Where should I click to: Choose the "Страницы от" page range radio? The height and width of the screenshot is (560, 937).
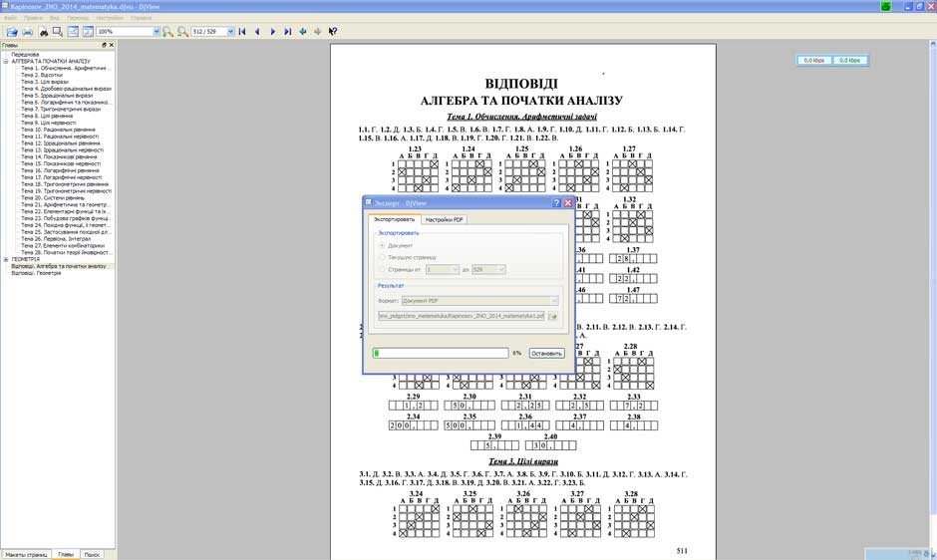tap(381, 269)
